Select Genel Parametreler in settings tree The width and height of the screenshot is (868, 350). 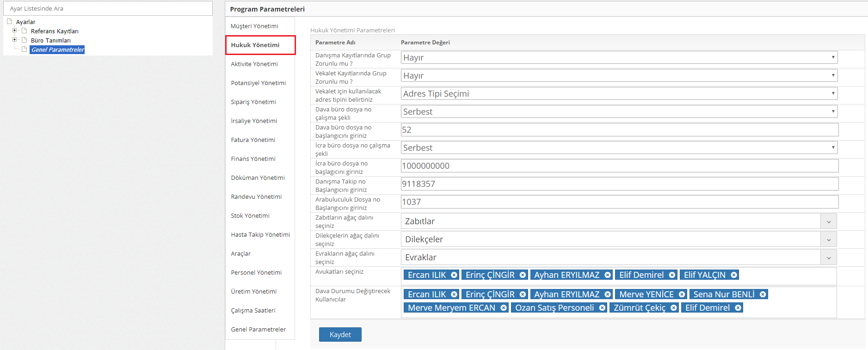pyautogui.click(x=57, y=50)
